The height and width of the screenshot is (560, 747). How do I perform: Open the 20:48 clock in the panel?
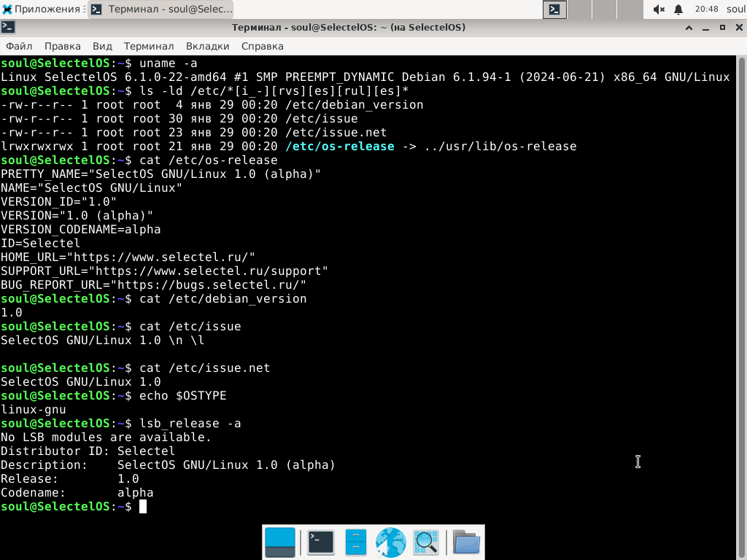coord(706,9)
